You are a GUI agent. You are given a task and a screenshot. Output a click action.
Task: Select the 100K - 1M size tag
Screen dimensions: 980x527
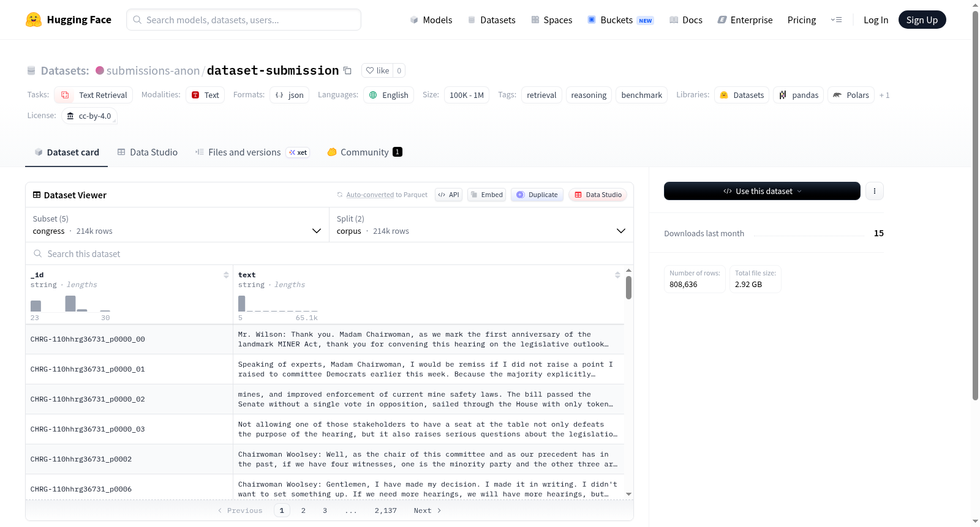tap(467, 95)
